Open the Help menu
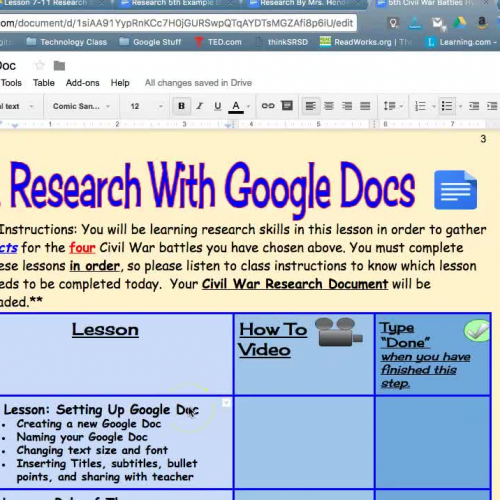The height and width of the screenshot is (500, 500). click(120, 83)
